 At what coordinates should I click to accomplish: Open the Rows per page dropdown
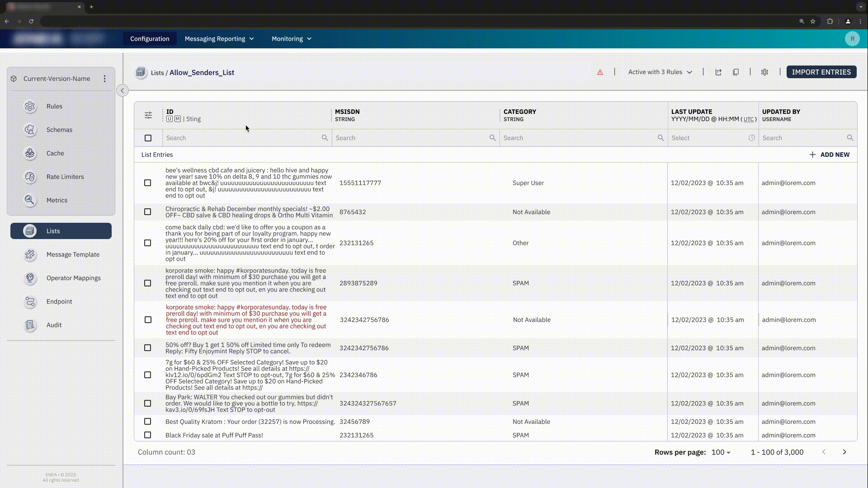click(720, 452)
